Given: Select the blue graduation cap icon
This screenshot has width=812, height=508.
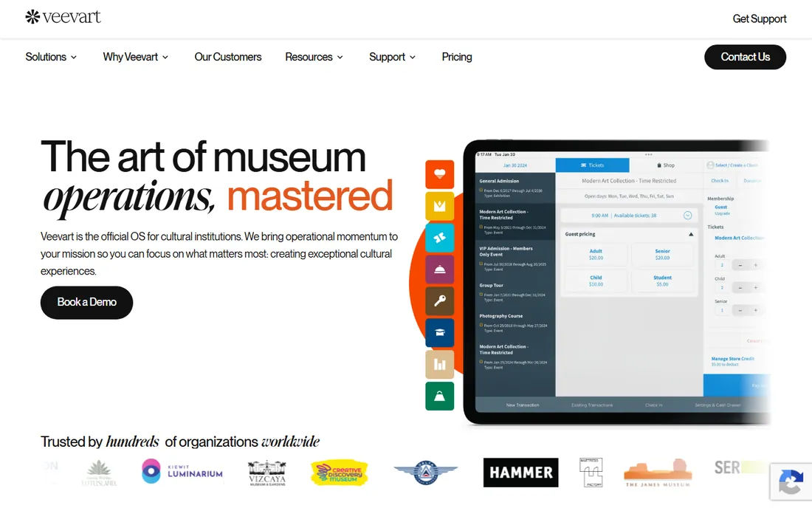Looking at the screenshot, I should (x=440, y=332).
